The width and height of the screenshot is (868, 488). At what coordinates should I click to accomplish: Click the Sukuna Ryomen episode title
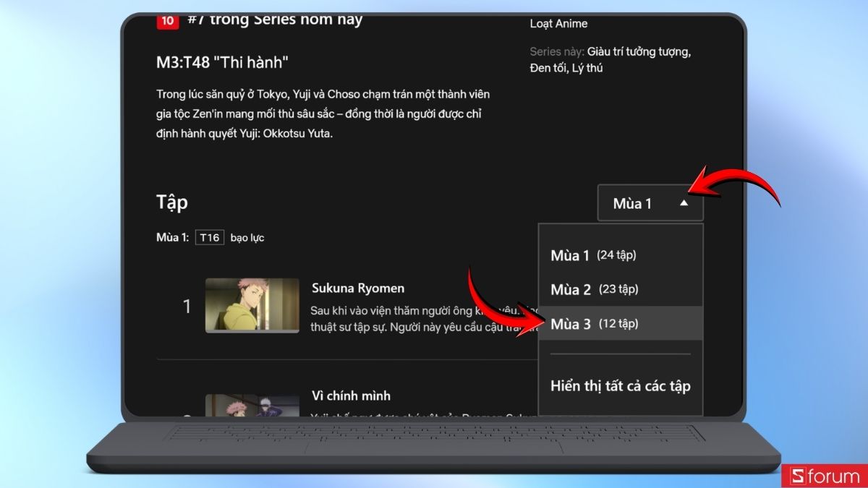tap(358, 288)
